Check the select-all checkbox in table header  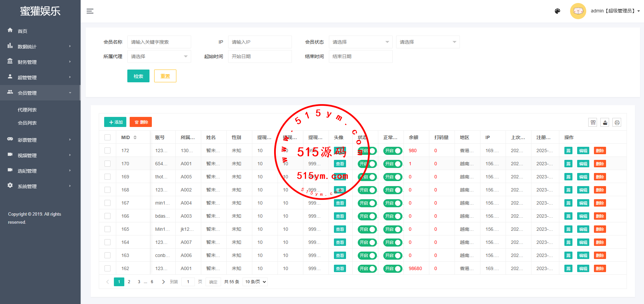[108, 137]
